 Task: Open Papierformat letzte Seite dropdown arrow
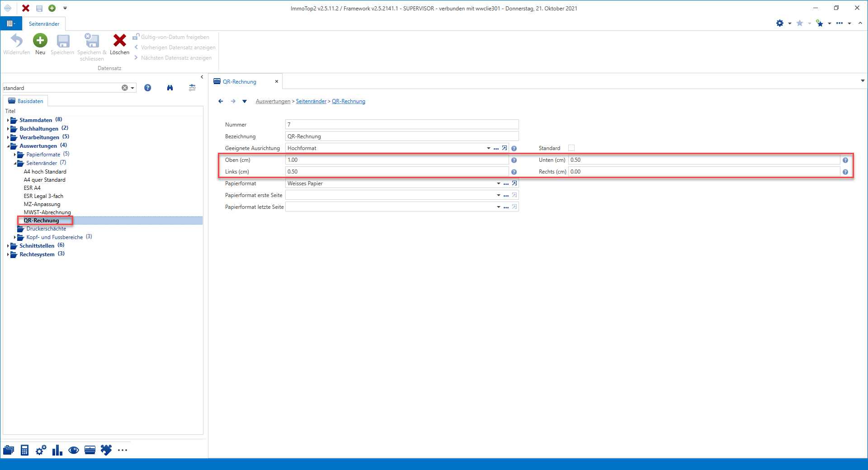pyautogui.click(x=499, y=207)
